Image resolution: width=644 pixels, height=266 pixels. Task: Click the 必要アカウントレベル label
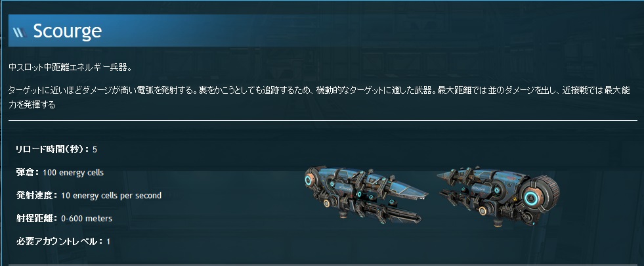tap(59, 241)
